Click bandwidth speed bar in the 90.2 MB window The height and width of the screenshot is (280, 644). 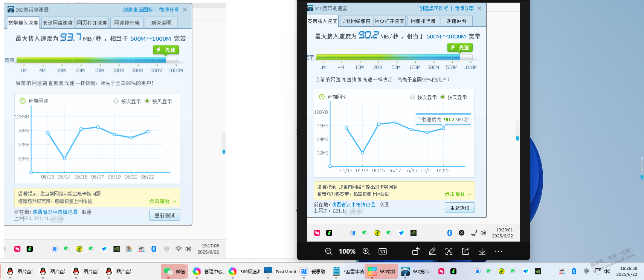coord(394,57)
